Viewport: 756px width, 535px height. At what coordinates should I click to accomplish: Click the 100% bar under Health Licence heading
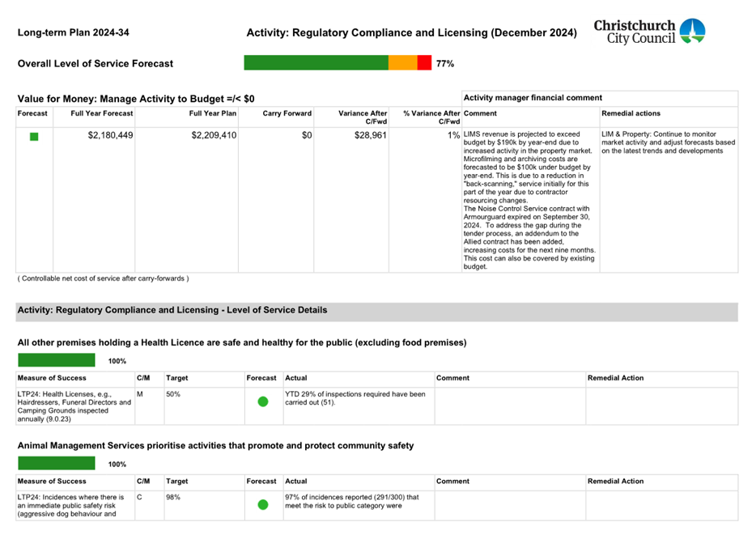click(56, 360)
